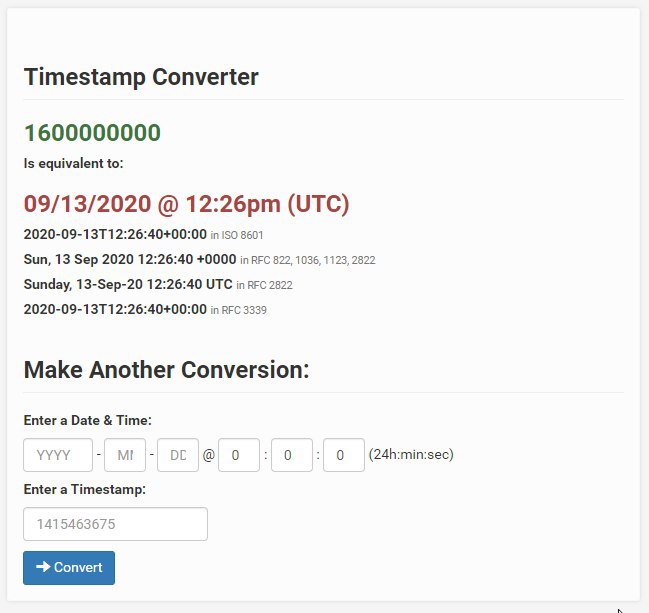Click the blue Convert button
649x613 pixels.
point(69,567)
